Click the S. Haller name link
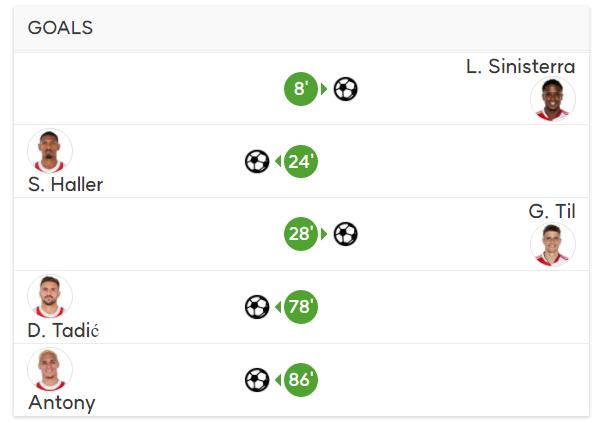 [x=66, y=185]
